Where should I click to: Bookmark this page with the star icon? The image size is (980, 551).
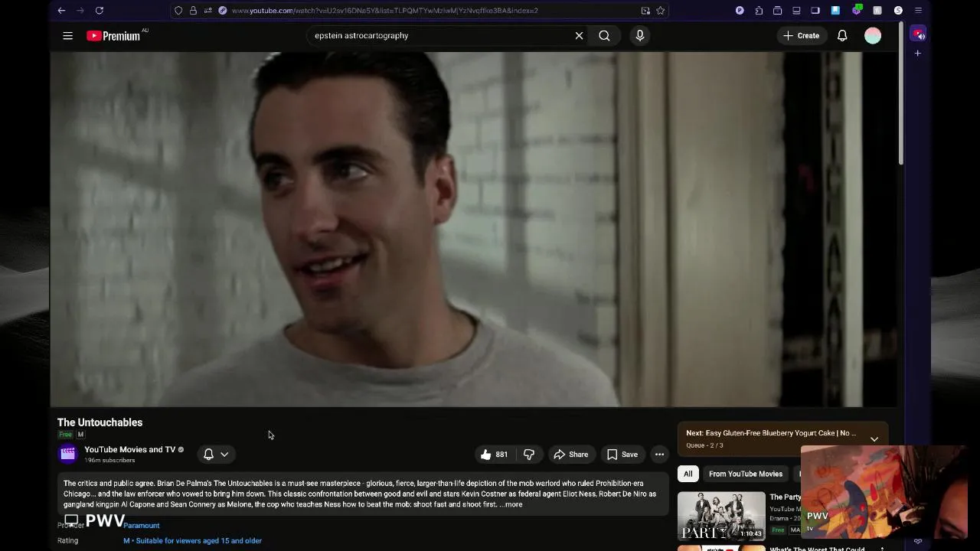tap(660, 11)
